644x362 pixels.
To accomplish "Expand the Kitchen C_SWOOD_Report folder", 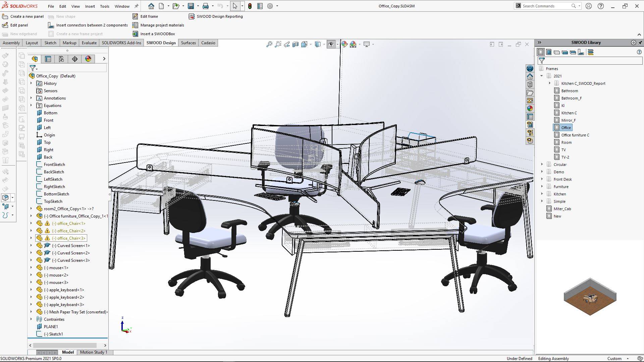I will click(x=549, y=83).
